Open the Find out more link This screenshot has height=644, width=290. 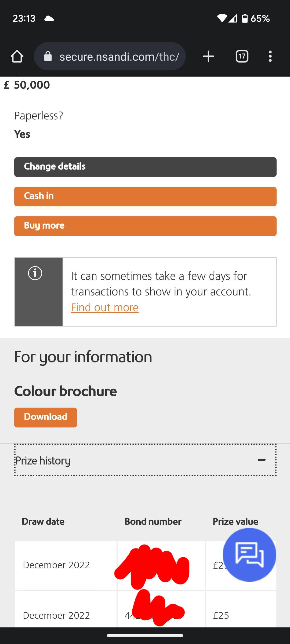105,308
